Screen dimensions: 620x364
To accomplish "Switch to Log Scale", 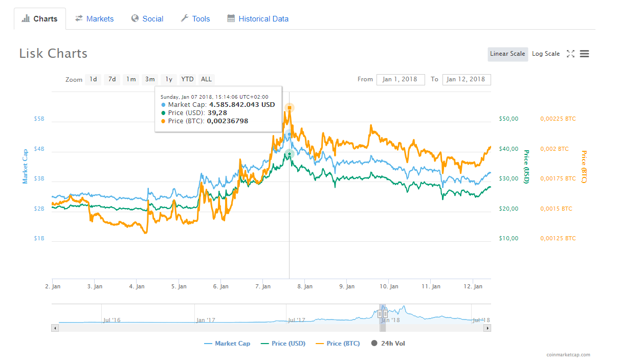I will click(x=546, y=54).
